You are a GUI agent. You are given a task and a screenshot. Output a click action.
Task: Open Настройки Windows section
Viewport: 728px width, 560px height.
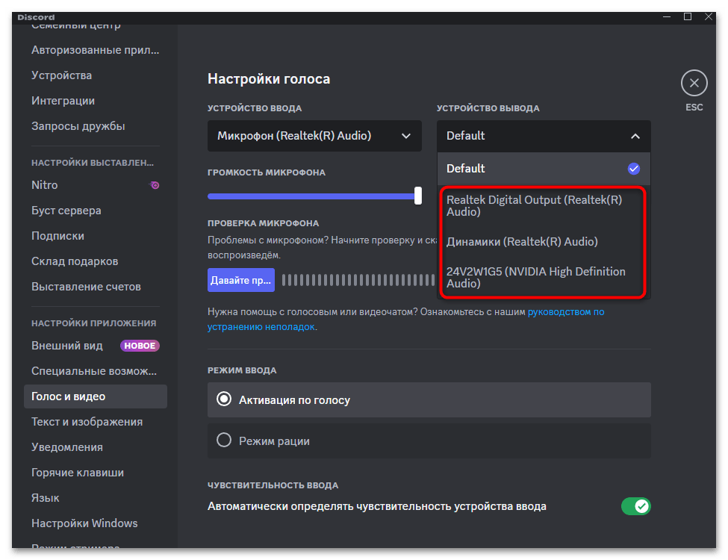pos(95,523)
